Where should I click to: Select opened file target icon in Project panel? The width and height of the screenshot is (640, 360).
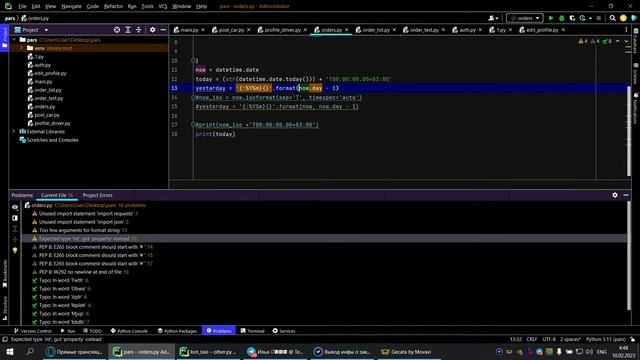pos(117,30)
